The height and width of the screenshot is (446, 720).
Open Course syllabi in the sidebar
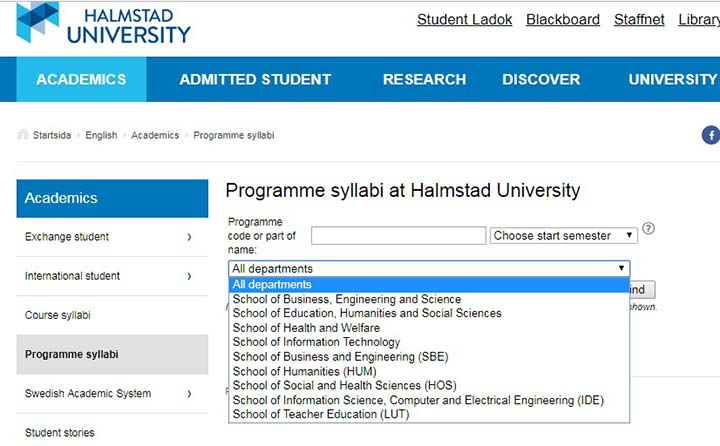[57, 315]
